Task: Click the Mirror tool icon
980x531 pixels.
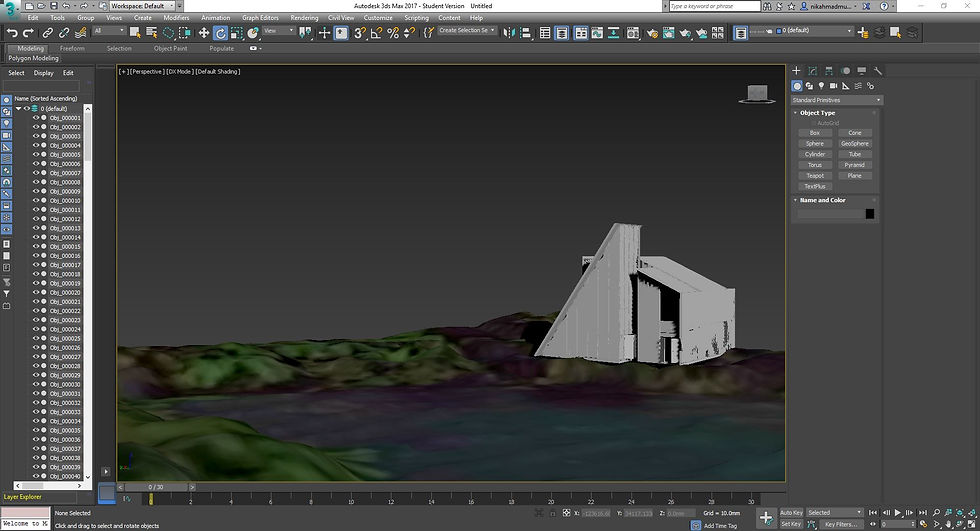Action: pyautogui.click(x=509, y=32)
